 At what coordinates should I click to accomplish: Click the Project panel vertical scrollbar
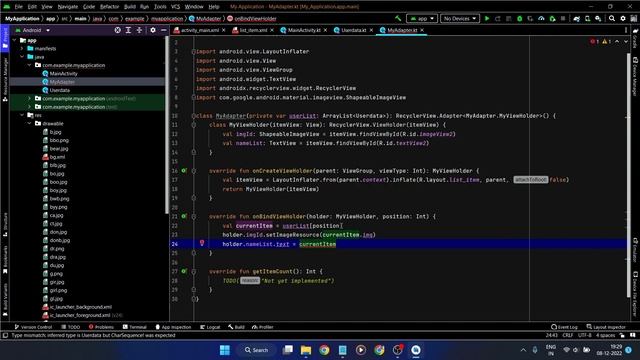[167, 125]
